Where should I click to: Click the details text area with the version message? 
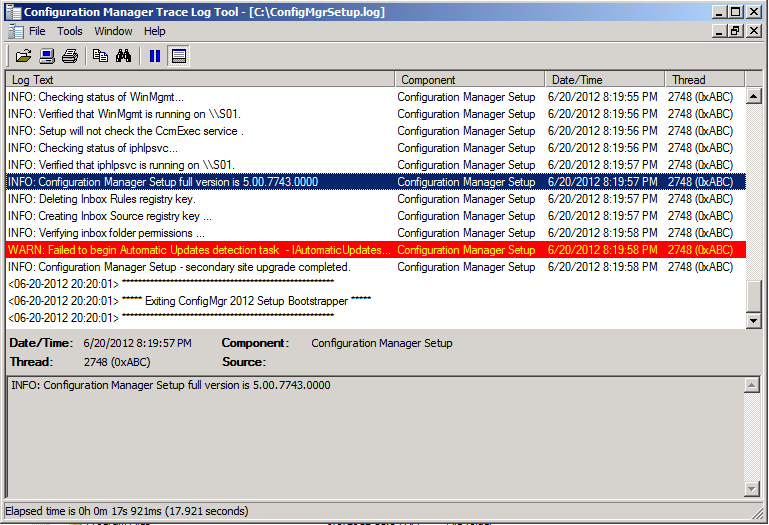point(376,437)
